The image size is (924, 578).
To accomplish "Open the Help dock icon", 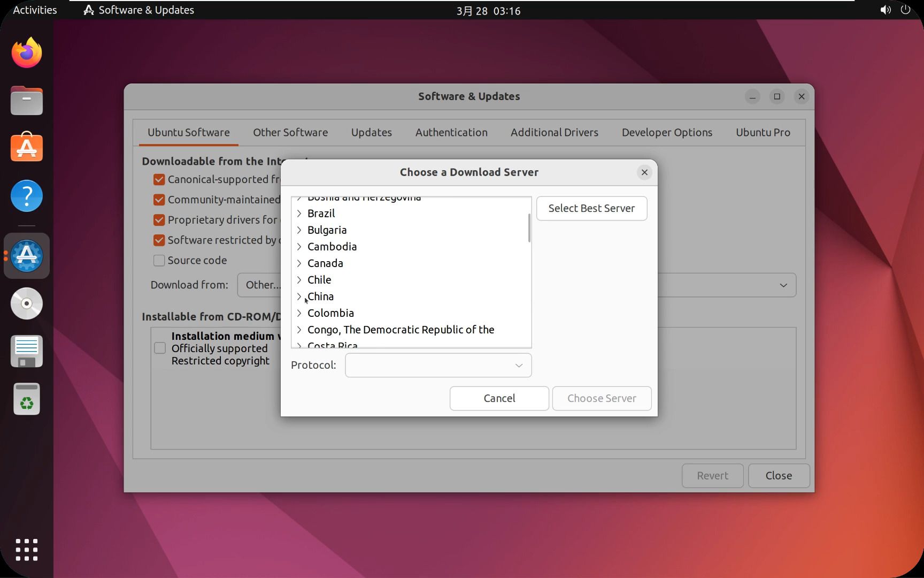I will point(27,195).
